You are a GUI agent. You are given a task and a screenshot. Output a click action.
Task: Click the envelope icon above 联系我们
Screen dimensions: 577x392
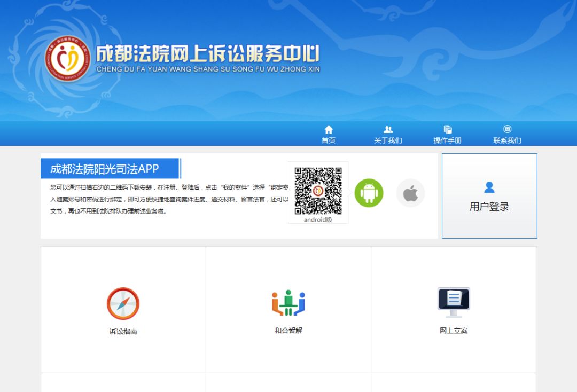507,129
